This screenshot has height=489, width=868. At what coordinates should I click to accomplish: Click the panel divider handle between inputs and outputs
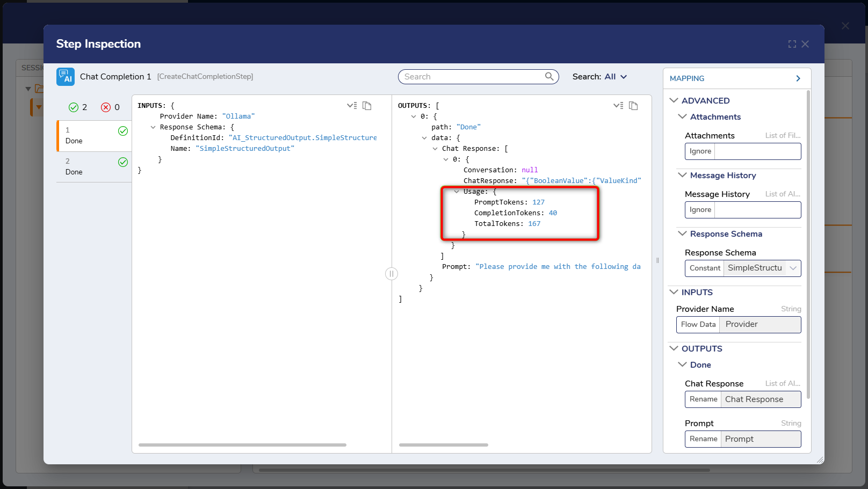pyautogui.click(x=392, y=274)
